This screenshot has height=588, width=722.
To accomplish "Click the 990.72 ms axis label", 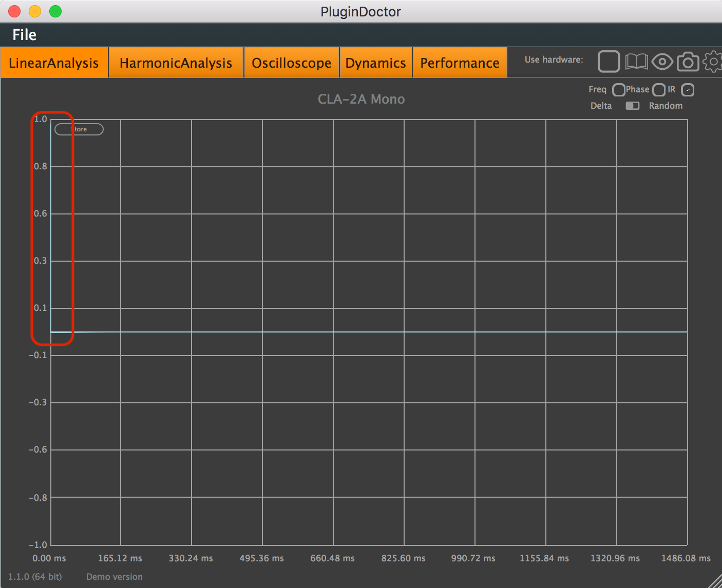I will (x=473, y=558).
